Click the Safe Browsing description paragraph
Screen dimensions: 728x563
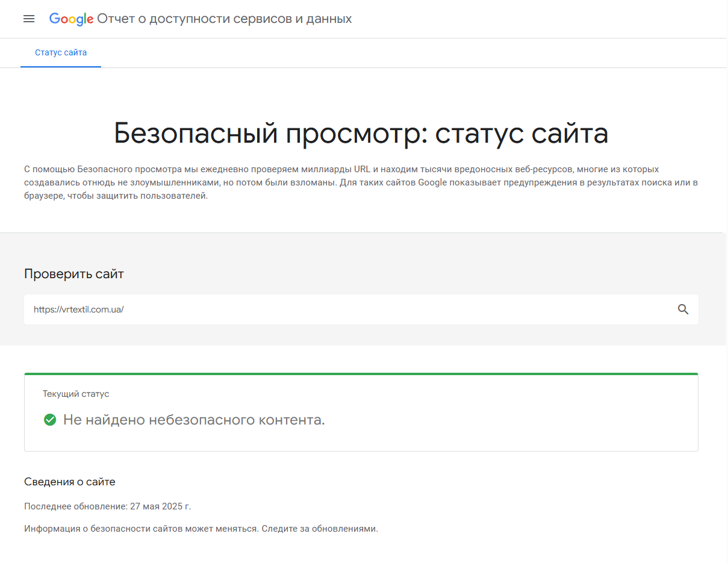(361, 183)
